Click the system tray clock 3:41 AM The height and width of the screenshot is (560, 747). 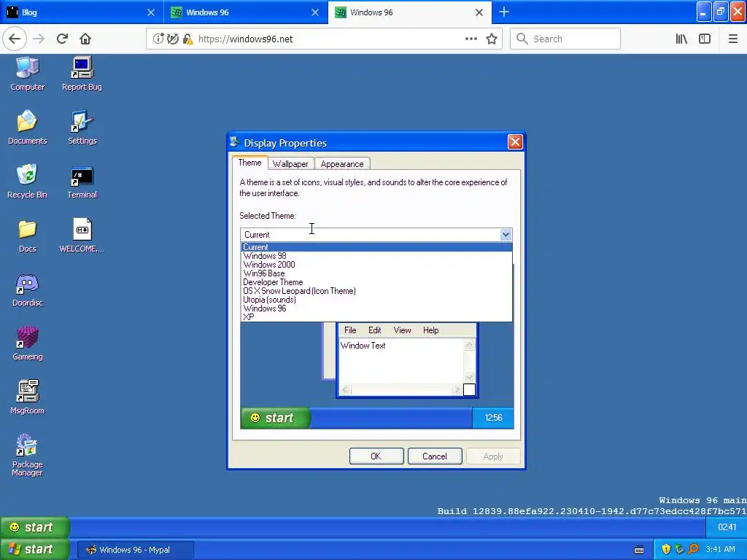click(720, 549)
